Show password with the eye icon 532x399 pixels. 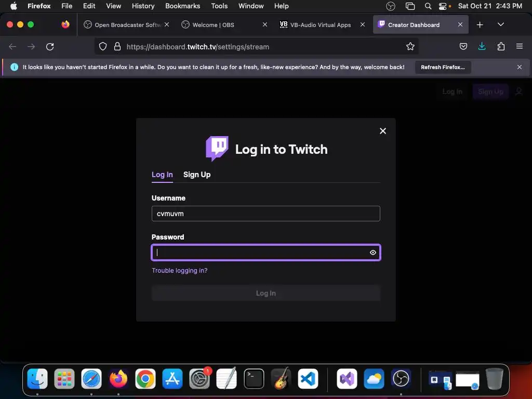(373, 252)
